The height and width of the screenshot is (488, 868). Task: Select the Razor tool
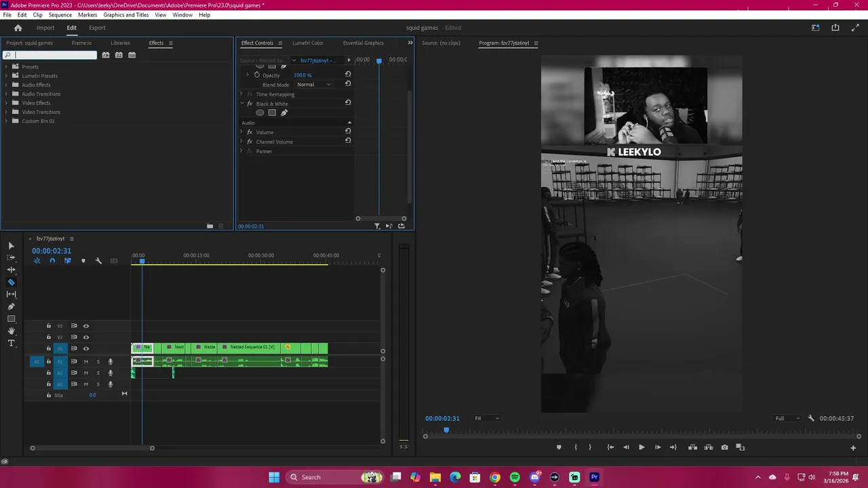coord(11,282)
